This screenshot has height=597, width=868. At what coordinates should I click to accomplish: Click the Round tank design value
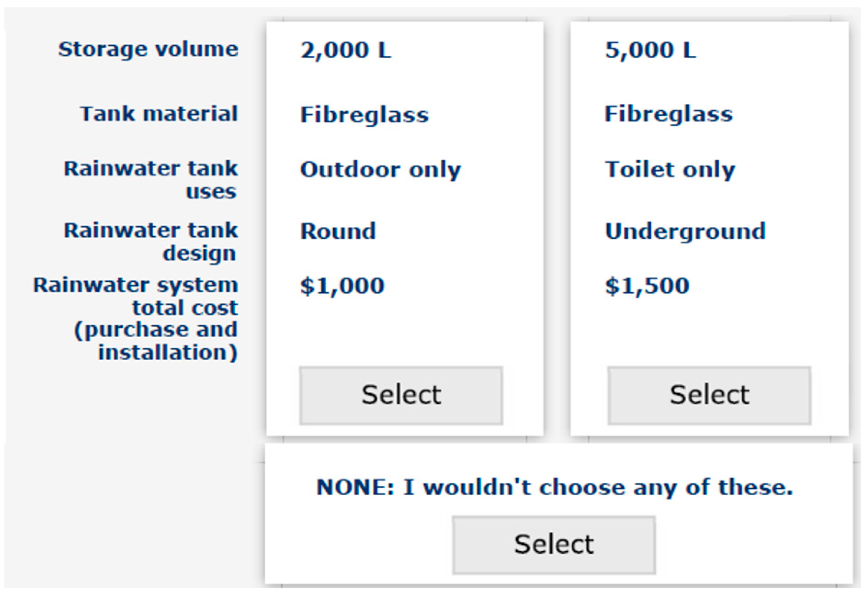338,231
